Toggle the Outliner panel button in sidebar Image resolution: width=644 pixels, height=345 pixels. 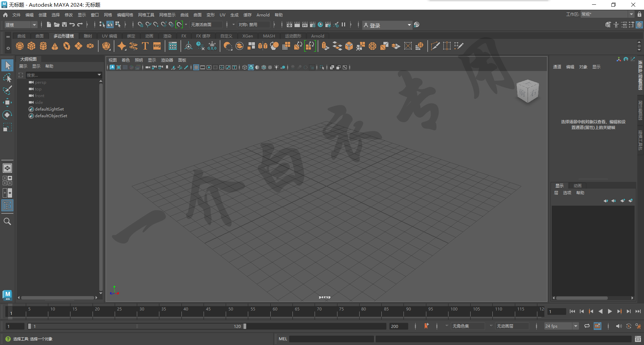click(x=7, y=205)
